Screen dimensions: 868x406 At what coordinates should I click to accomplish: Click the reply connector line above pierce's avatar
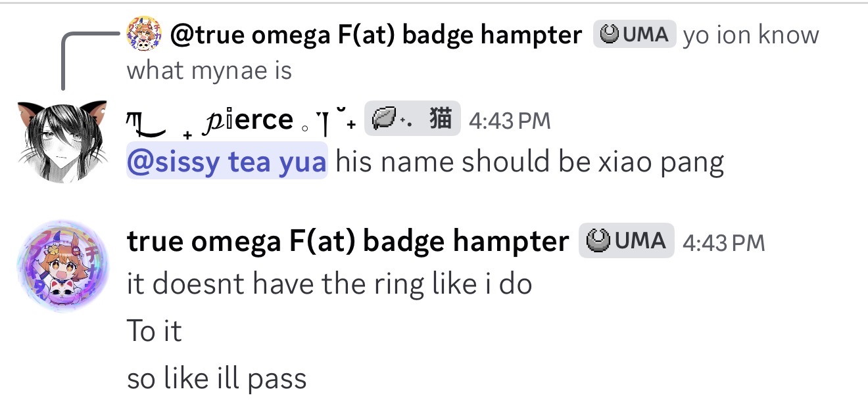63,59
